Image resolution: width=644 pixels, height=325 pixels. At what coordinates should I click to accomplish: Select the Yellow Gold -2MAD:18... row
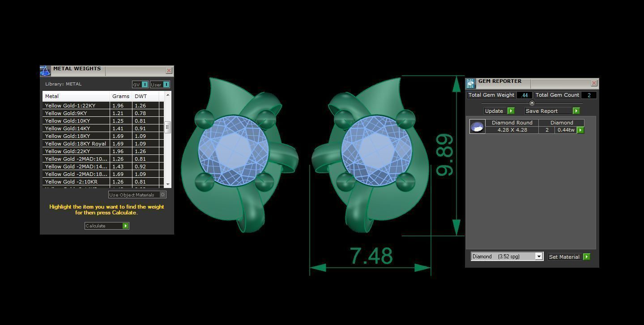tap(103, 174)
